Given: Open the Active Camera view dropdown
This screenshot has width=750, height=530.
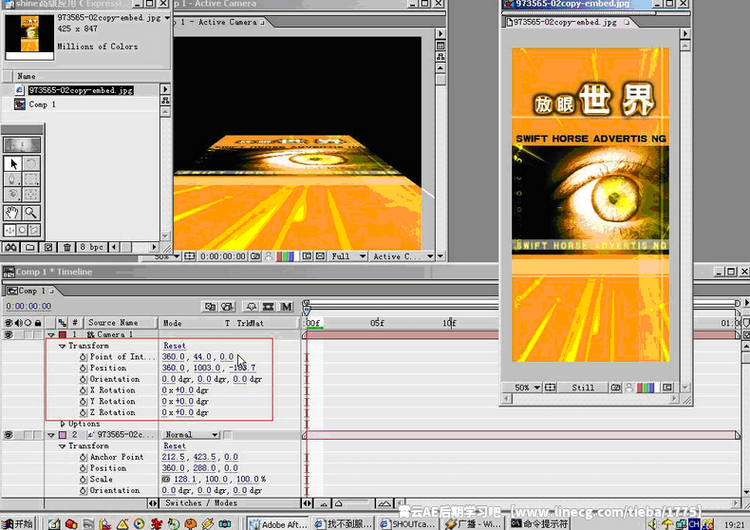Looking at the screenshot, I should (x=402, y=256).
